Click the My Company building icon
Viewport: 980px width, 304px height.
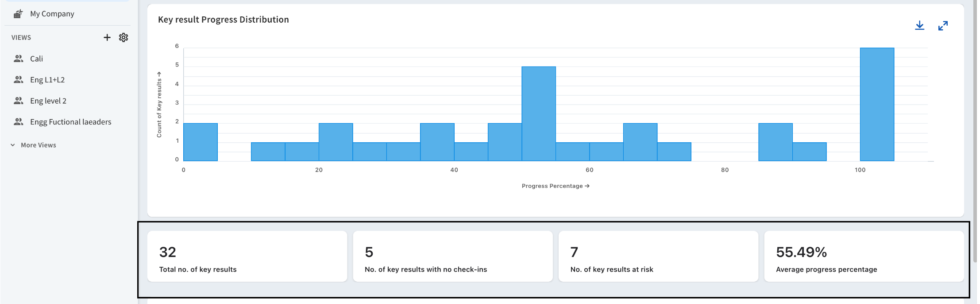click(18, 14)
